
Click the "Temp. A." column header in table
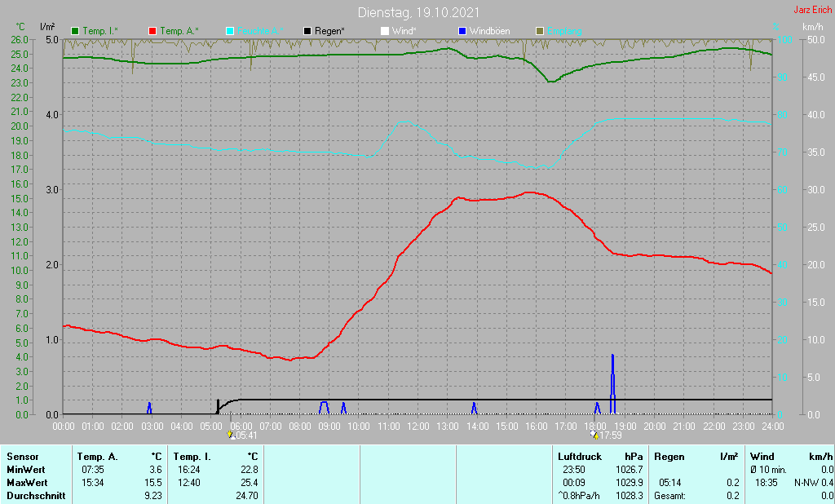point(98,458)
